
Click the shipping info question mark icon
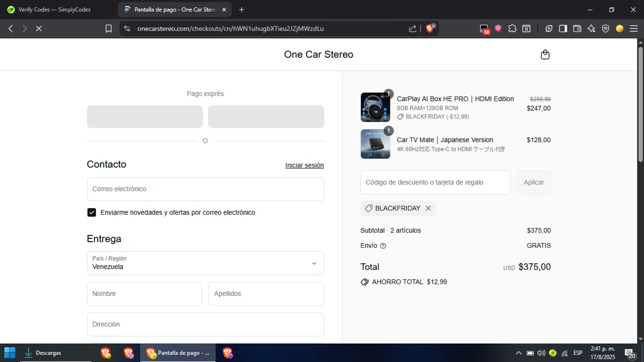383,246
